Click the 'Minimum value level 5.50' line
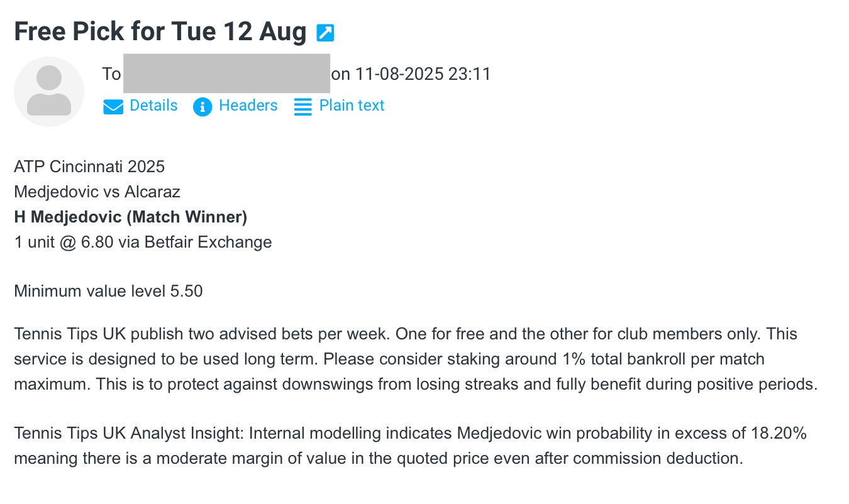Image resolution: width=849 pixels, height=504 pixels. 108,291
